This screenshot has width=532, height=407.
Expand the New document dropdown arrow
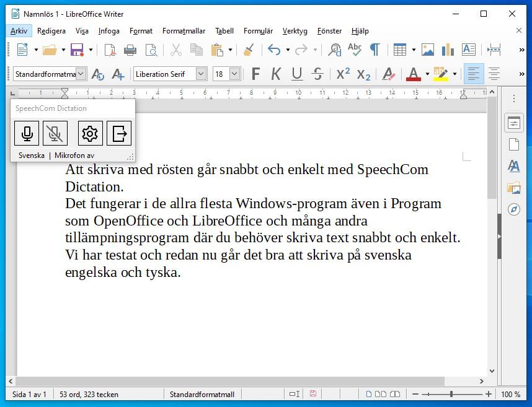tap(36, 50)
